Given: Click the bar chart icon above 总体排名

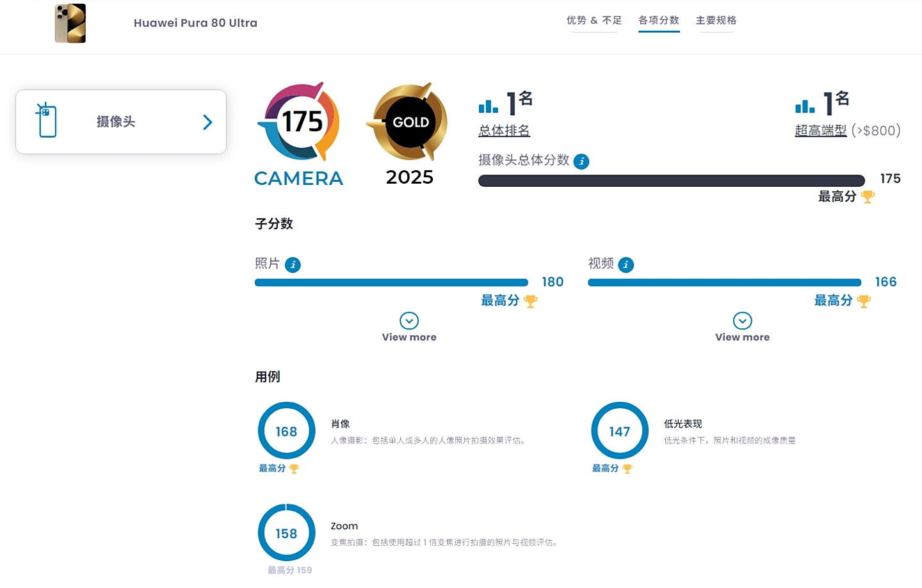Looking at the screenshot, I should 488,106.
